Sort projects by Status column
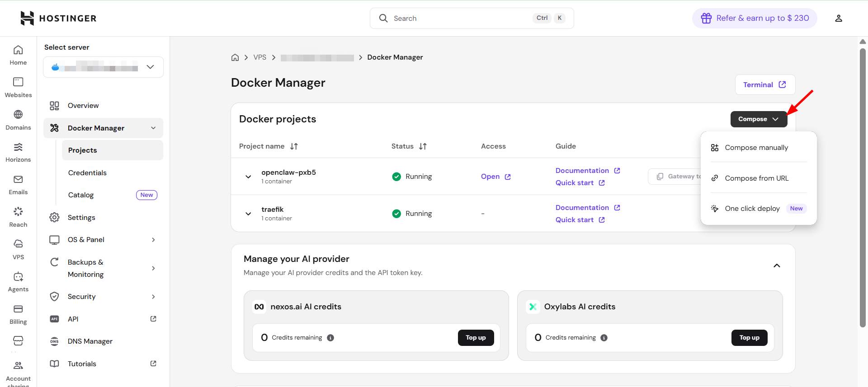 click(423, 146)
